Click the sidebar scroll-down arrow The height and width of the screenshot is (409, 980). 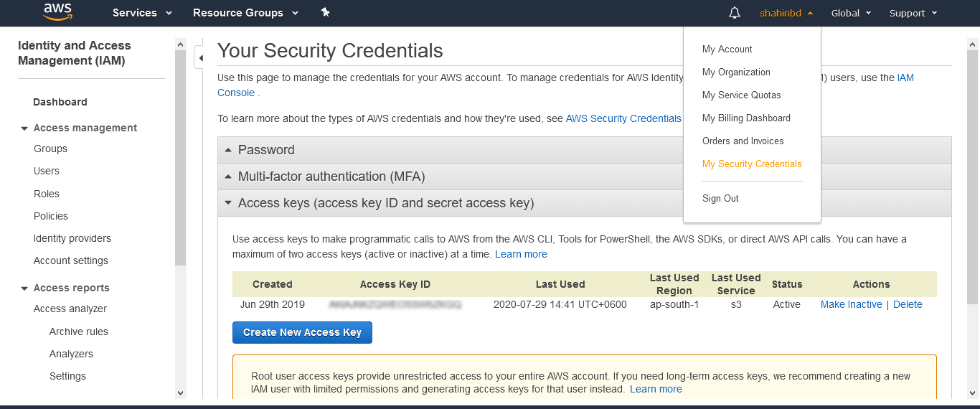(x=180, y=392)
